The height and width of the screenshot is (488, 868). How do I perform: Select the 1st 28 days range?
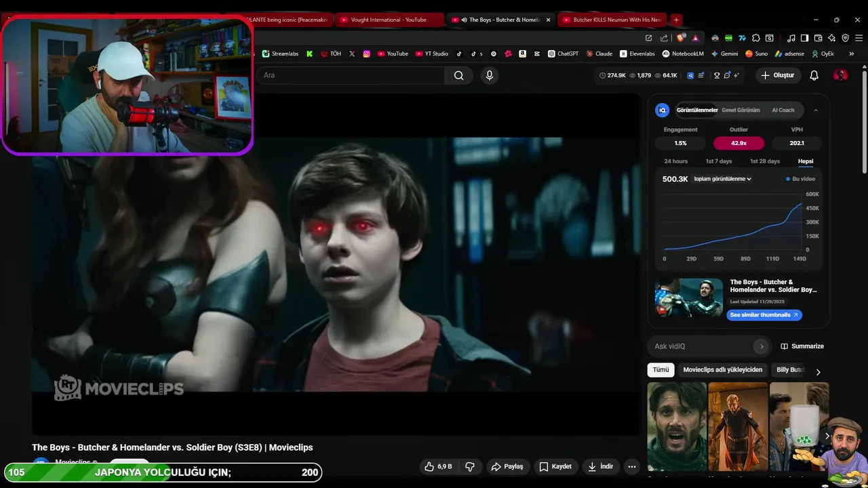click(x=765, y=161)
